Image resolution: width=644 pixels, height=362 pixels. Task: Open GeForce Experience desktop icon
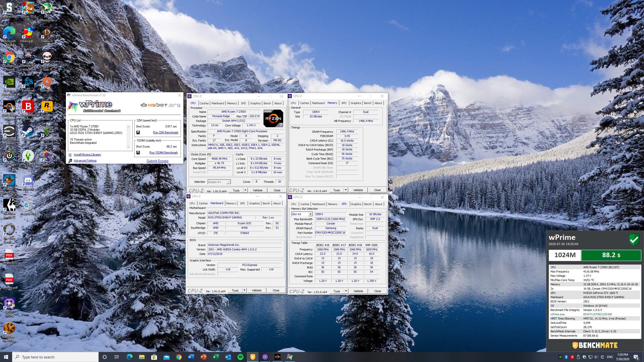(x=9, y=86)
